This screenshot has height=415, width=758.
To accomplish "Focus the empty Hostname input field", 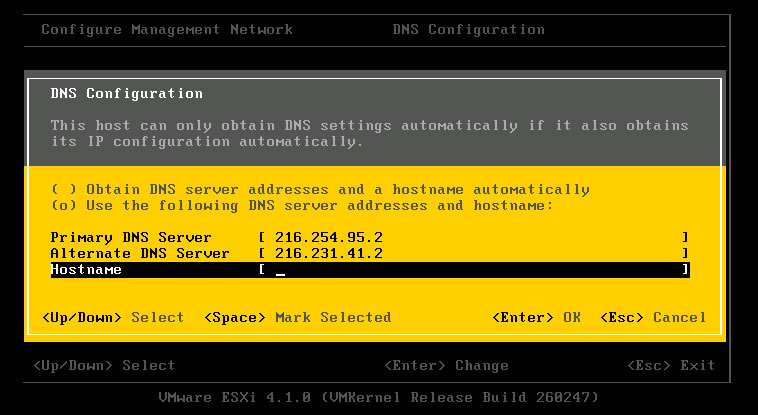I will pos(474,270).
